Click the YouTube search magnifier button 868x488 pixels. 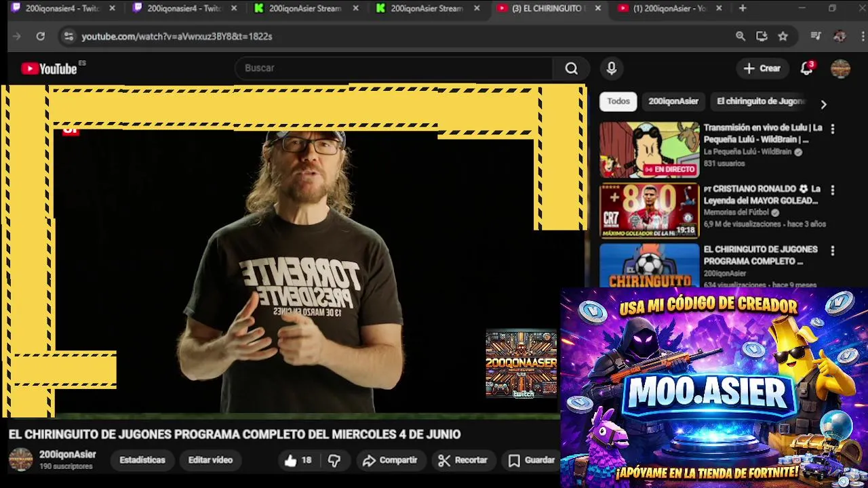point(572,68)
